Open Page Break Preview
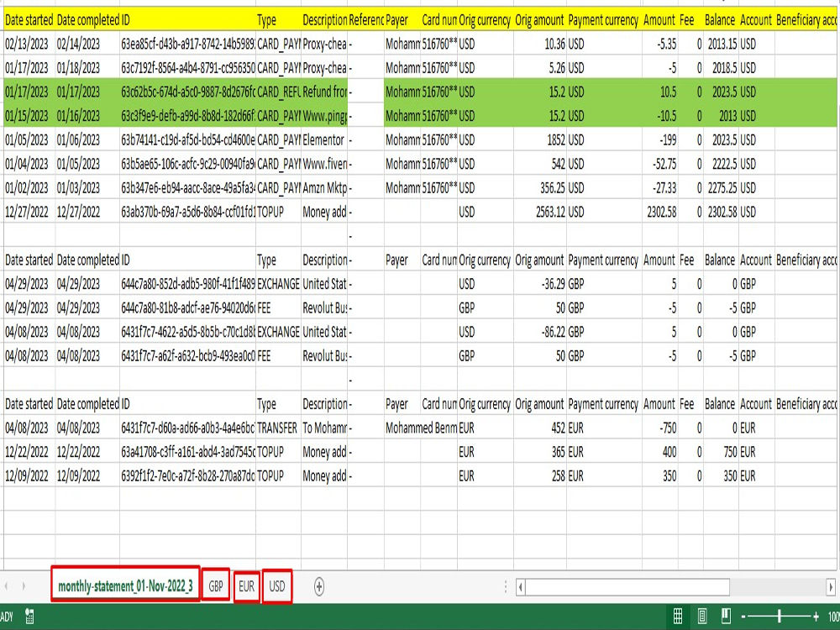The width and height of the screenshot is (840, 630). [x=726, y=617]
